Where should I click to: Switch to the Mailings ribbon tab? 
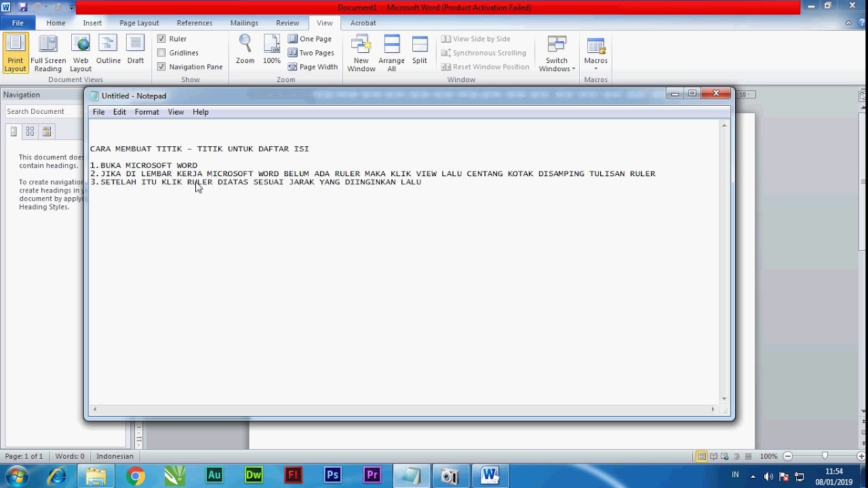[x=244, y=23]
